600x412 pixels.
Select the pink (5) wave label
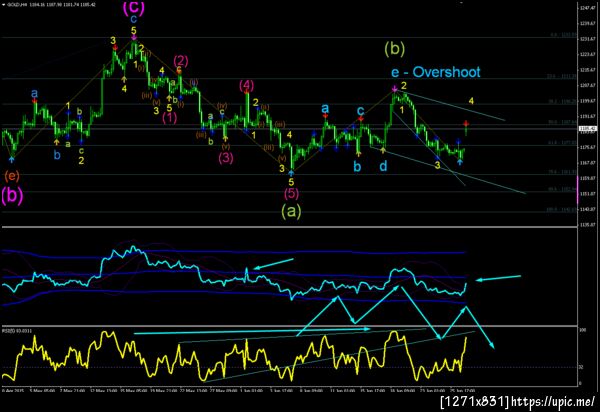[x=291, y=193]
